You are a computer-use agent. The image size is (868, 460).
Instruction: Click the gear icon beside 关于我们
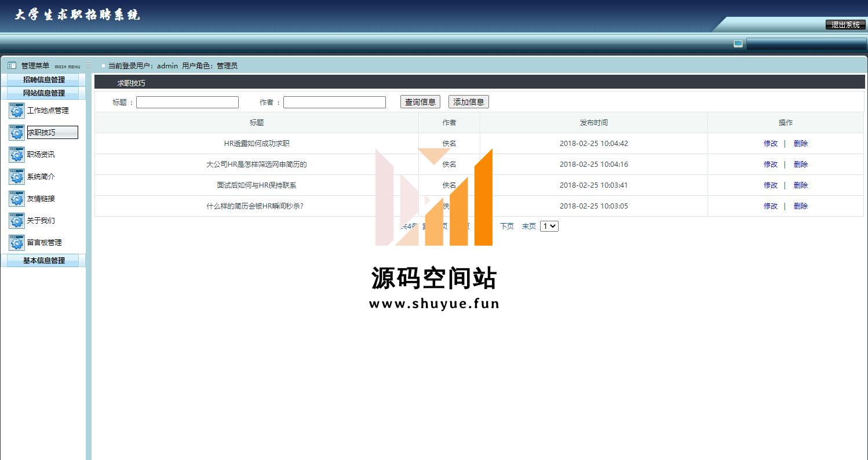17,221
